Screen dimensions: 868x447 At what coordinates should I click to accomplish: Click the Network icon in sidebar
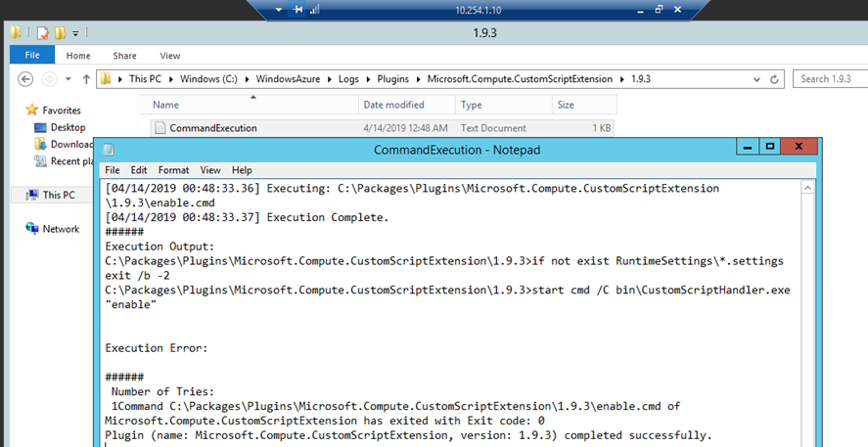click(x=32, y=228)
